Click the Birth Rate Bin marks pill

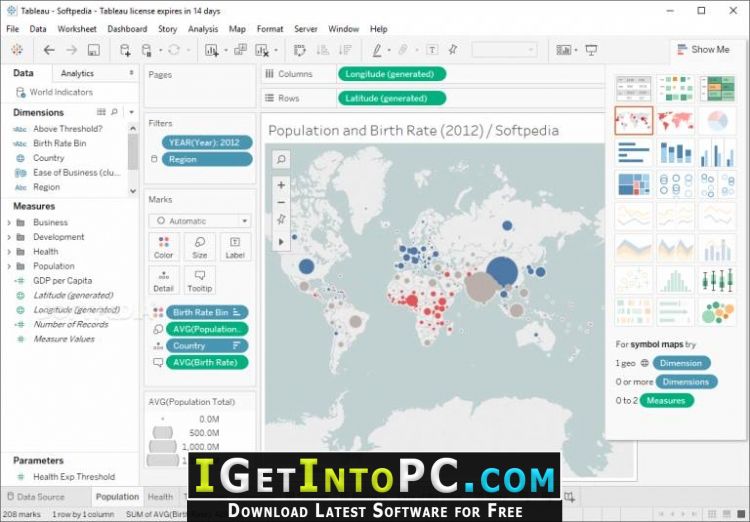pyautogui.click(x=207, y=312)
